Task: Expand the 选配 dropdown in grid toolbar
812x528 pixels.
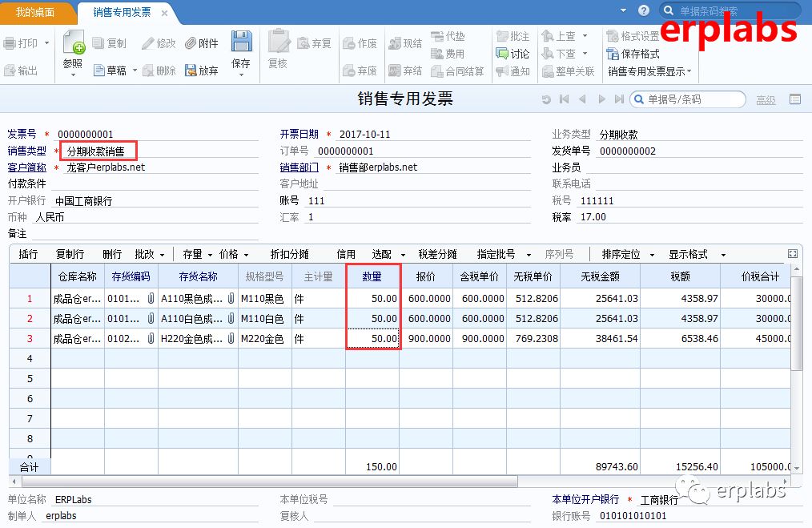Action: (x=403, y=255)
